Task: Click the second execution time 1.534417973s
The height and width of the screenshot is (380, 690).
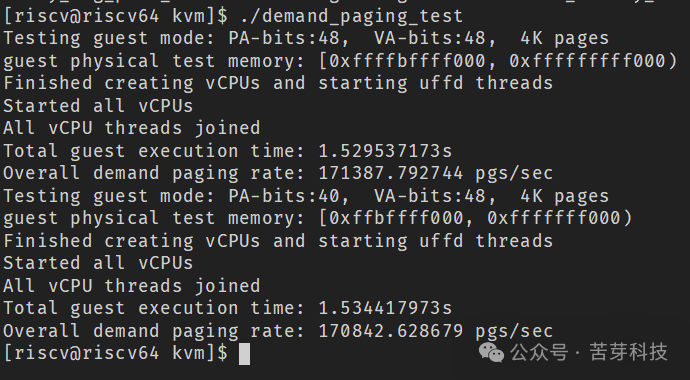Action: coord(385,308)
